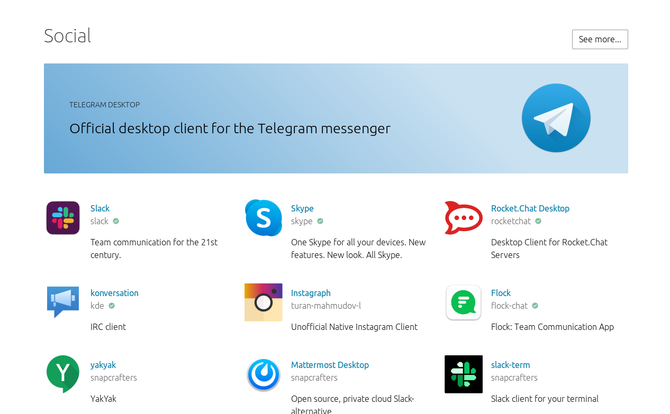Image resolution: width=670 pixels, height=414 pixels.
Task: Open the konversation title link
Action: point(114,293)
